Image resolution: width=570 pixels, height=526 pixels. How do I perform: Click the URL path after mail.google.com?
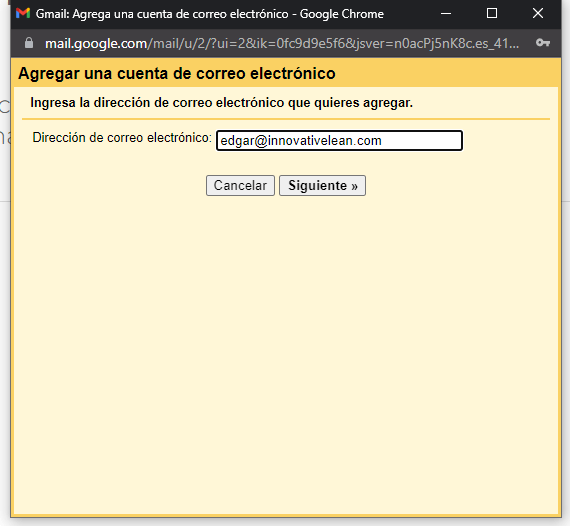click(x=333, y=44)
